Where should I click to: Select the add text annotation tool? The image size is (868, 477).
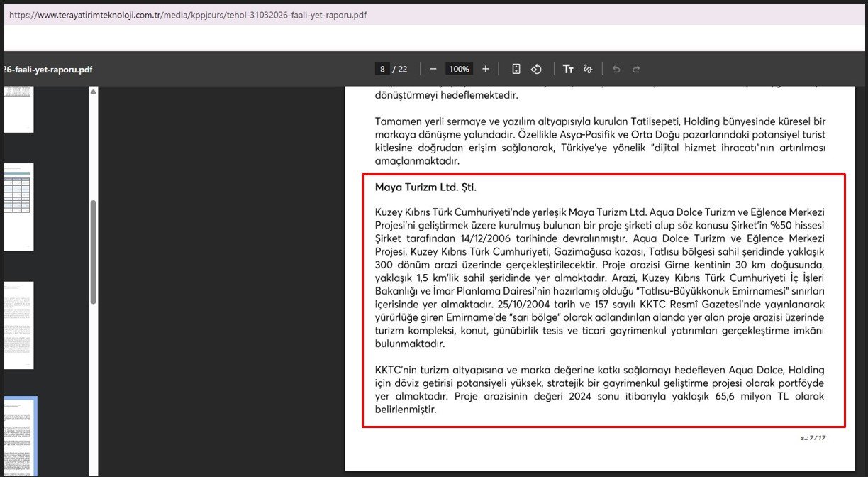point(568,69)
